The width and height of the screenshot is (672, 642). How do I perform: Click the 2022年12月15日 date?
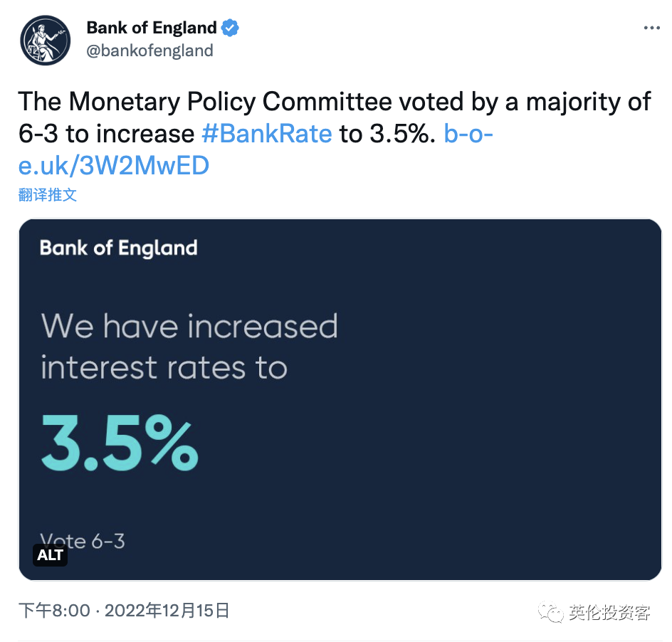167,610
